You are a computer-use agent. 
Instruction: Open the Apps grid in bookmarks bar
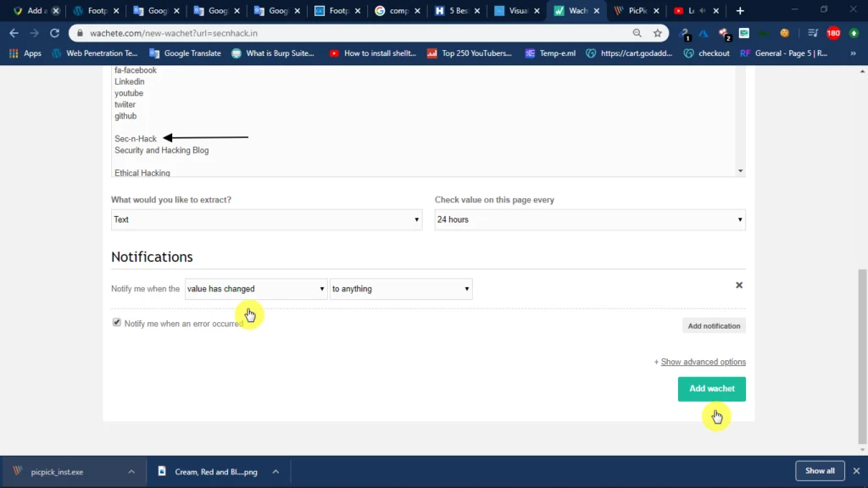[25, 53]
